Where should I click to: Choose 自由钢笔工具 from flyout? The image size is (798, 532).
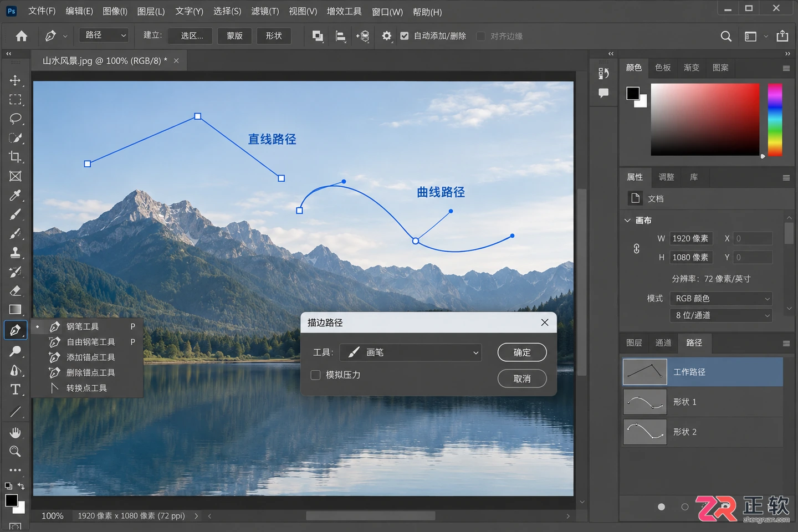tap(90, 342)
